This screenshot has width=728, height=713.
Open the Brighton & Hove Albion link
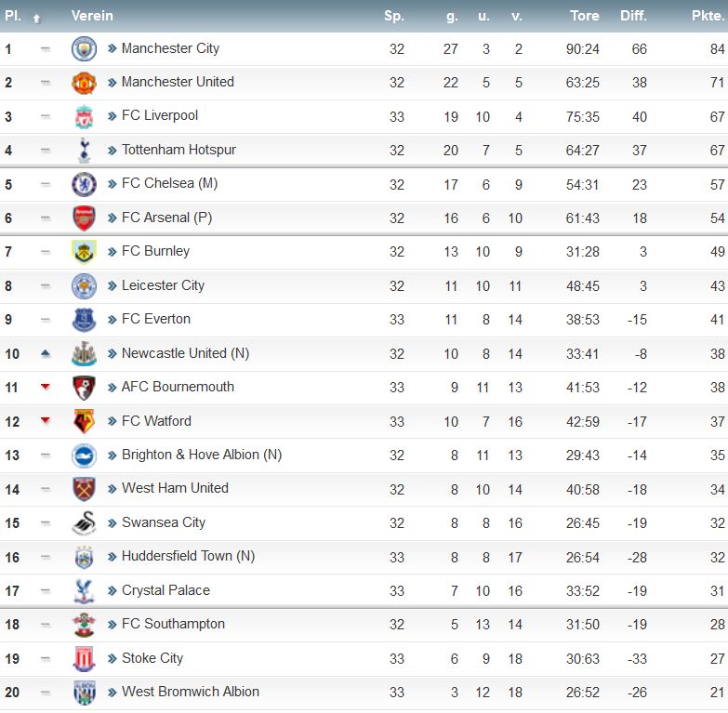[202, 455]
